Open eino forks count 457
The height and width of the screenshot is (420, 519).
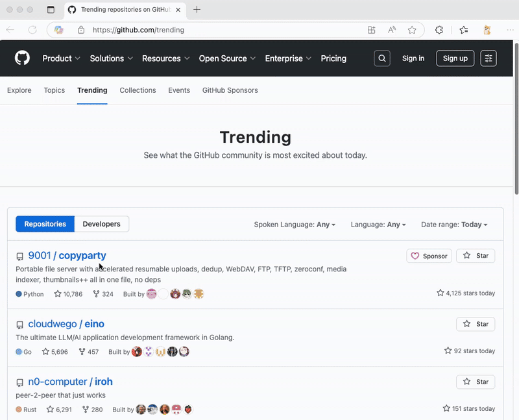coord(89,351)
